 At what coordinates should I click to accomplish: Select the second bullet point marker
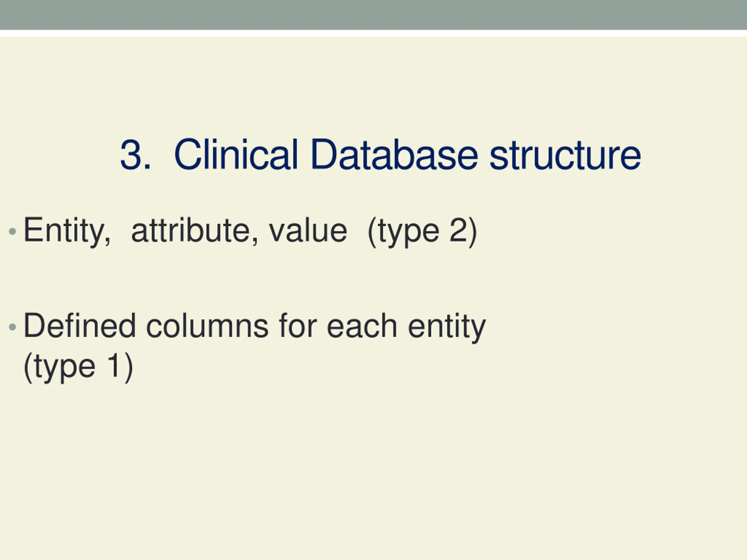pos(13,327)
